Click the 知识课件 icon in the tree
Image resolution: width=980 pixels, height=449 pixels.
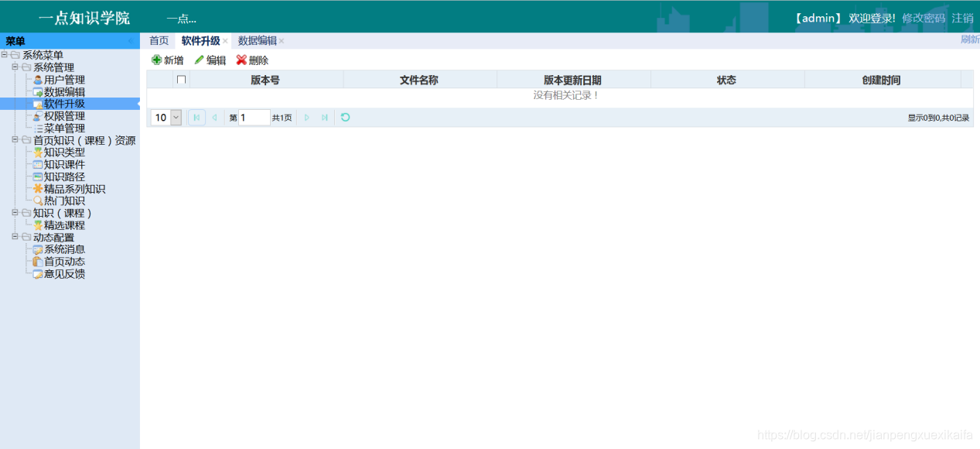38,165
